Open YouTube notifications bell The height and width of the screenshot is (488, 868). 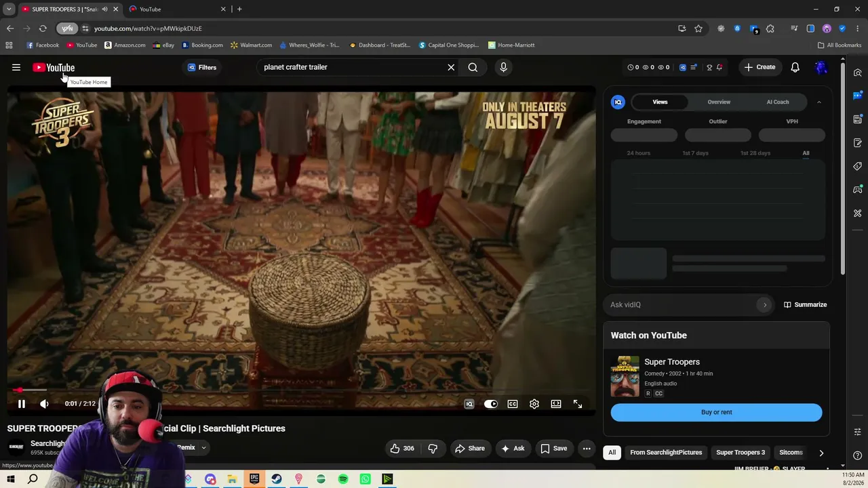[x=795, y=67]
